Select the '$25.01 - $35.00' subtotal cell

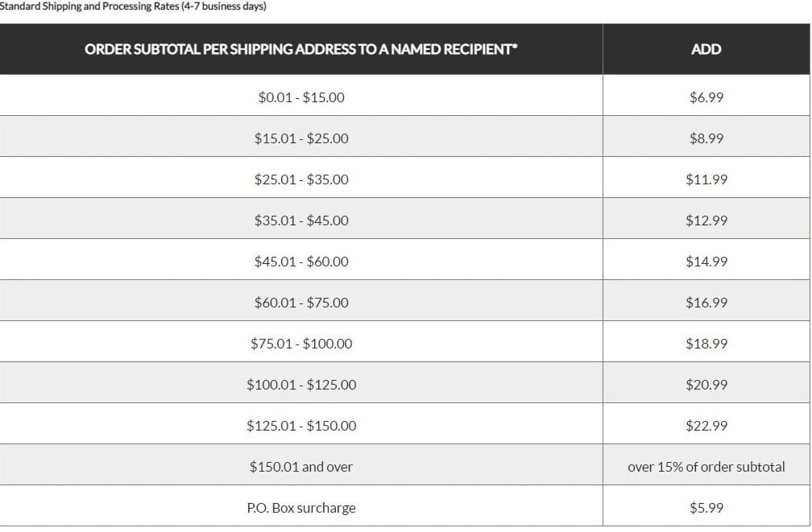click(x=300, y=179)
